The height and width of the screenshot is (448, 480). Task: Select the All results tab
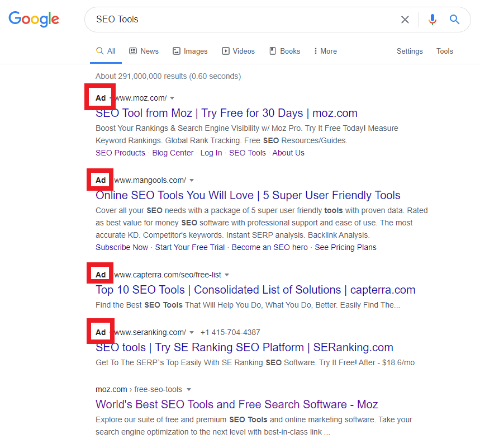click(106, 51)
